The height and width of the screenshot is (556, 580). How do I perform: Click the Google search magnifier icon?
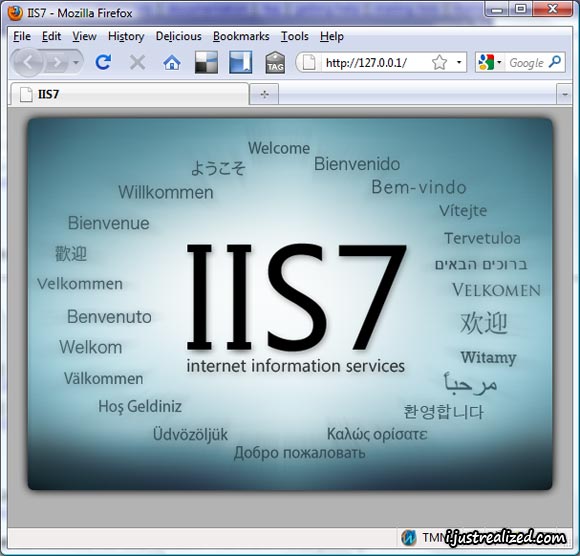click(x=555, y=61)
